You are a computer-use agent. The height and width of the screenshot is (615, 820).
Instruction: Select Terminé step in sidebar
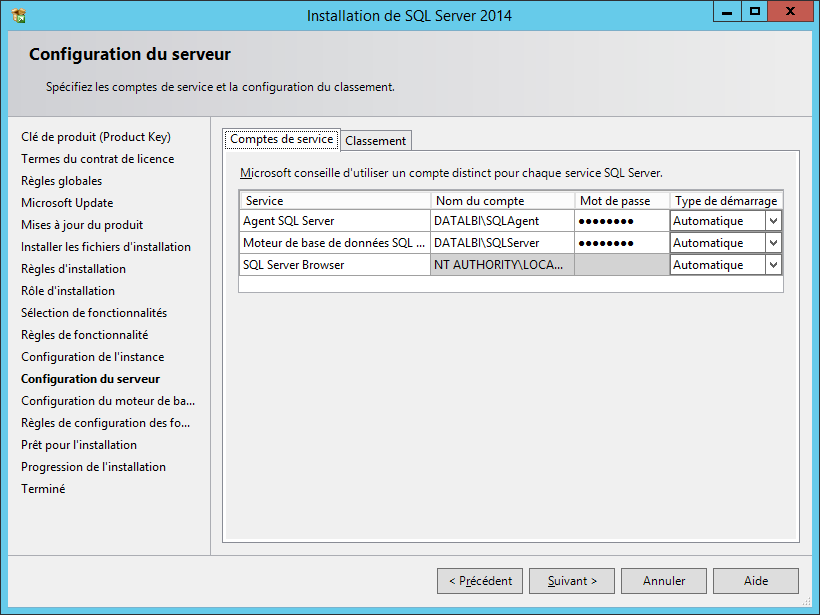(43, 488)
